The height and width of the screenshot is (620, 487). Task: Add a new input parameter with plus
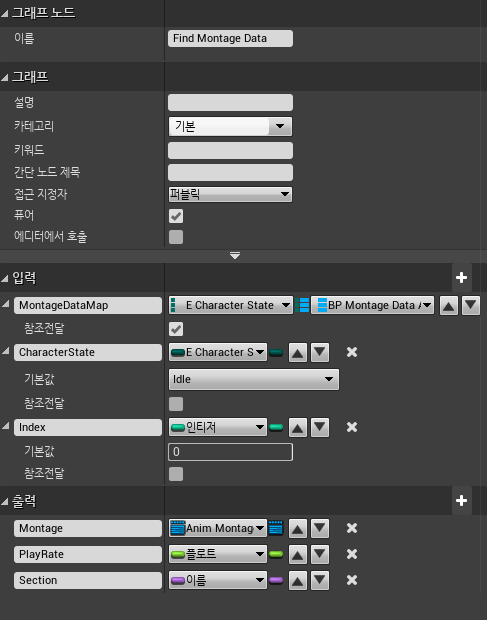(461, 278)
